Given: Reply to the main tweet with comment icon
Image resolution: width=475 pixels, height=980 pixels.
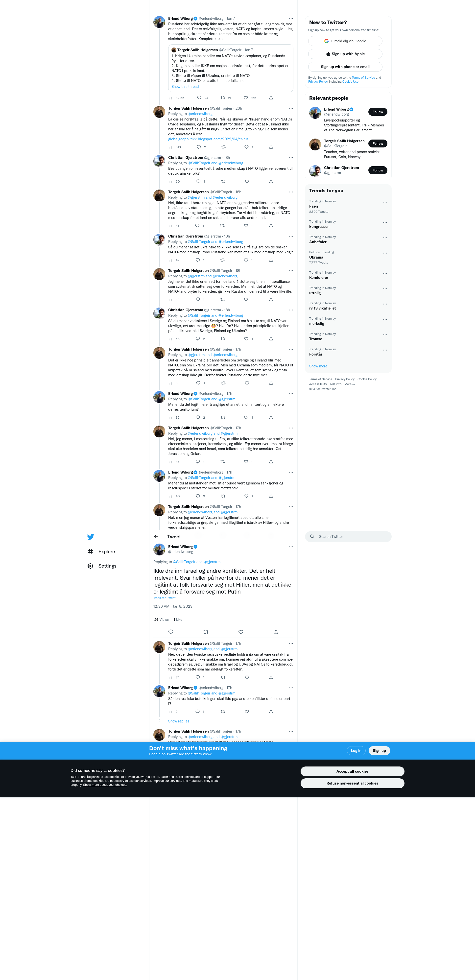Looking at the screenshot, I should [171, 632].
